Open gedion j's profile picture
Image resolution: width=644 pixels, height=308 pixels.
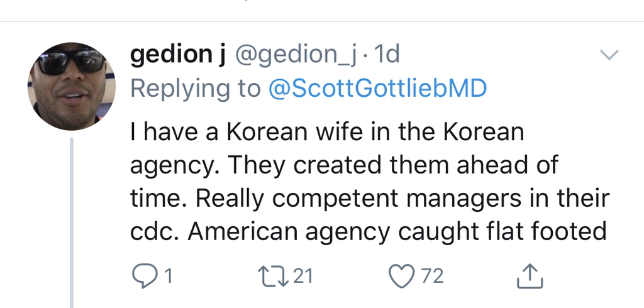click(71, 86)
